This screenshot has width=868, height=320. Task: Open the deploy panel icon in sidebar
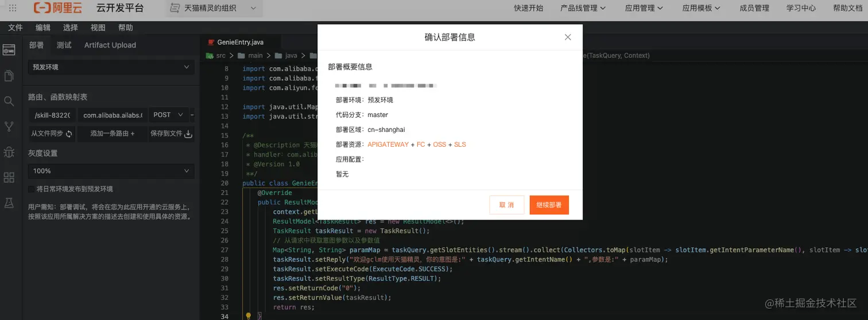9,50
